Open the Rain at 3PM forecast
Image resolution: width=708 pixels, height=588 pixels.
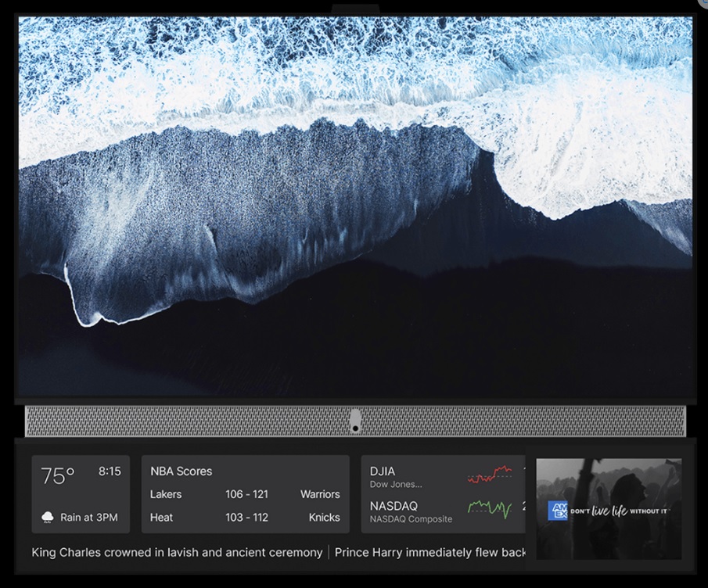88,517
